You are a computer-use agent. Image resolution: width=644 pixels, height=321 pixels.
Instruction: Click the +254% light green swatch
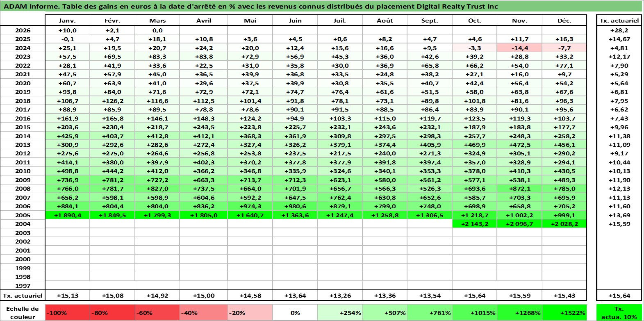click(339, 312)
